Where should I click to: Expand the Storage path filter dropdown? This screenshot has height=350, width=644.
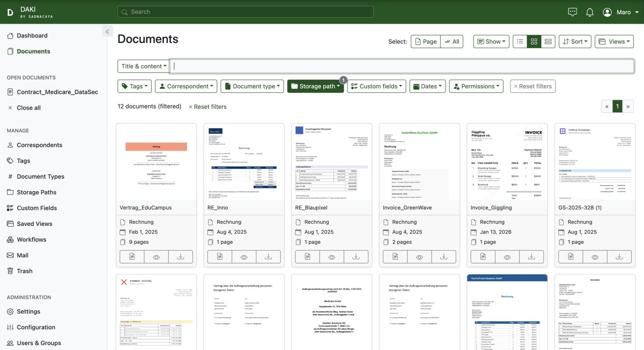[316, 86]
